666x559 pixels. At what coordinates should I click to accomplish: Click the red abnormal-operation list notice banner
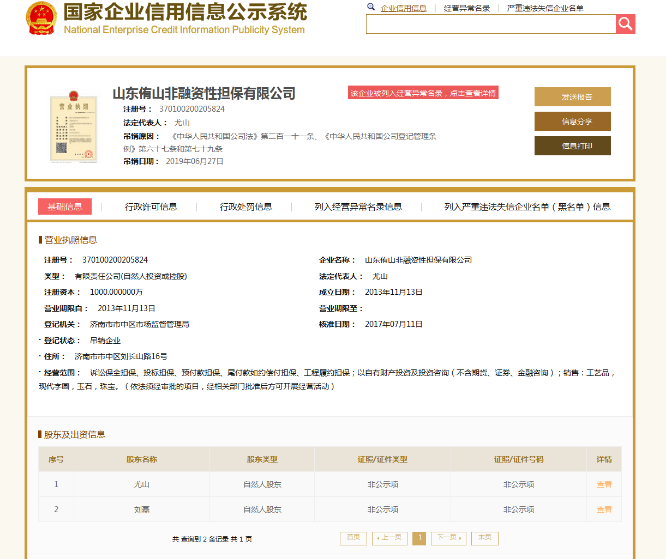click(x=423, y=93)
